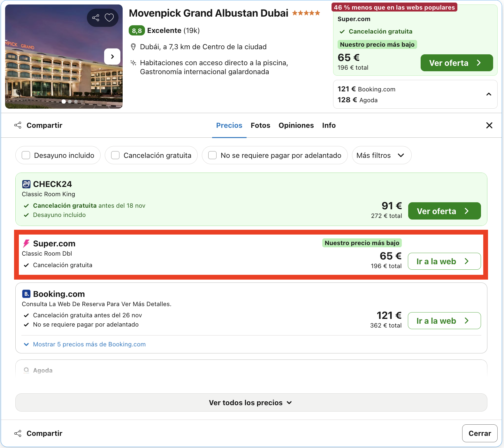Click the five-star hotel rating

click(x=306, y=13)
